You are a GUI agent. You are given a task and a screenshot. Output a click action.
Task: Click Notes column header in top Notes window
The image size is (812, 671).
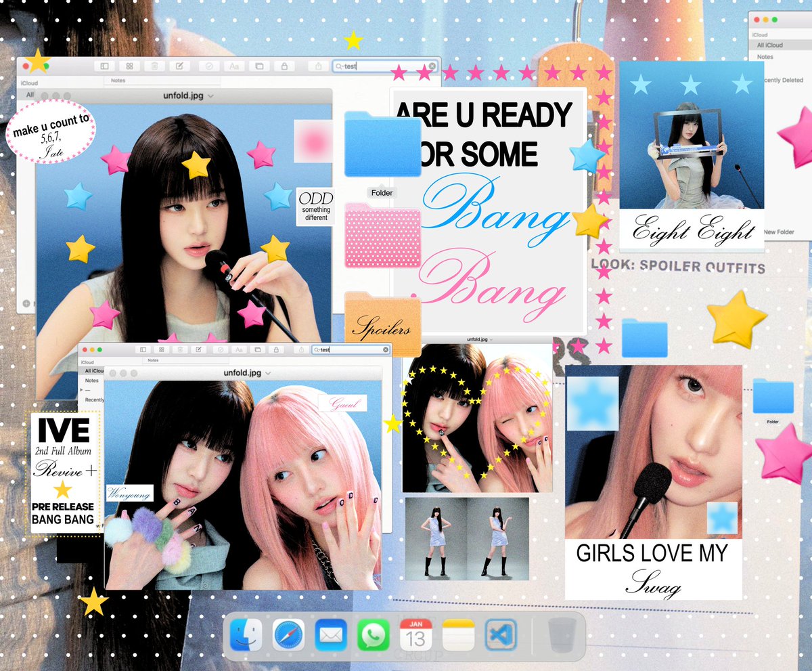pos(118,81)
